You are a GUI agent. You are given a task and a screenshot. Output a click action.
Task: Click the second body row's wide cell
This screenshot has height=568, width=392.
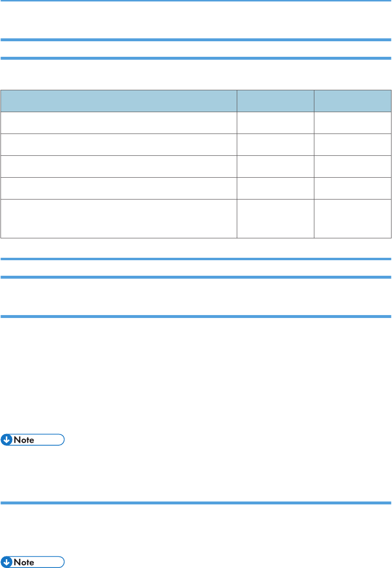(119, 145)
